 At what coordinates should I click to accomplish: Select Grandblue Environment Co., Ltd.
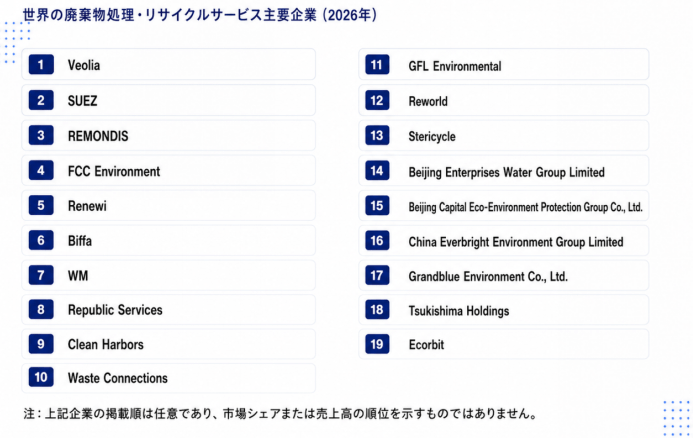click(488, 277)
